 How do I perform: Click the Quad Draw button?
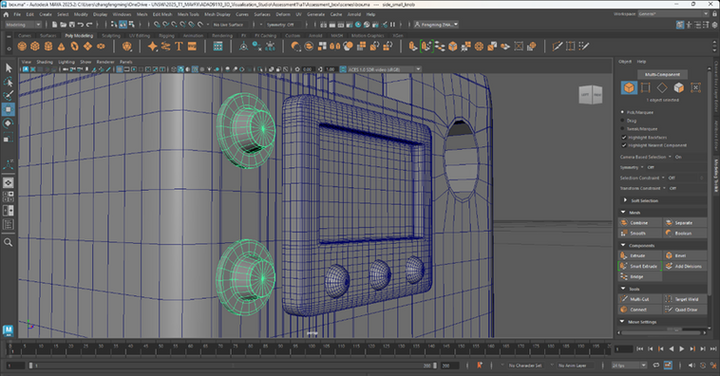point(685,310)
